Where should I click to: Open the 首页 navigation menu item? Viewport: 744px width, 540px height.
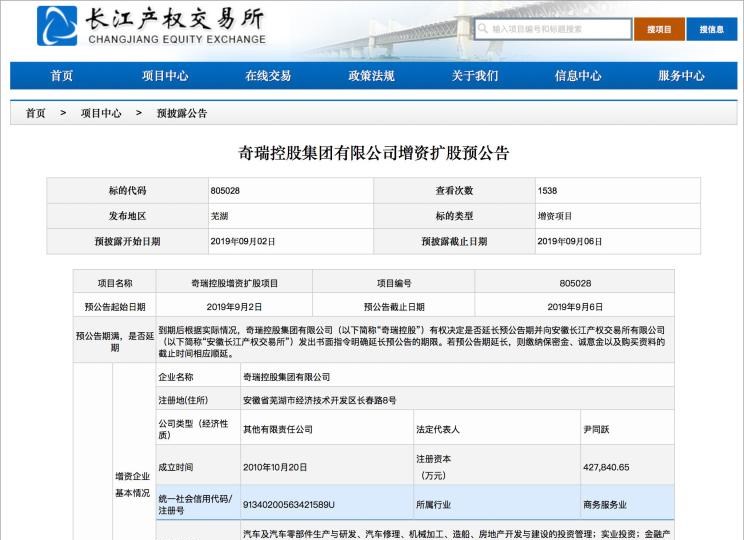point(62,76)
